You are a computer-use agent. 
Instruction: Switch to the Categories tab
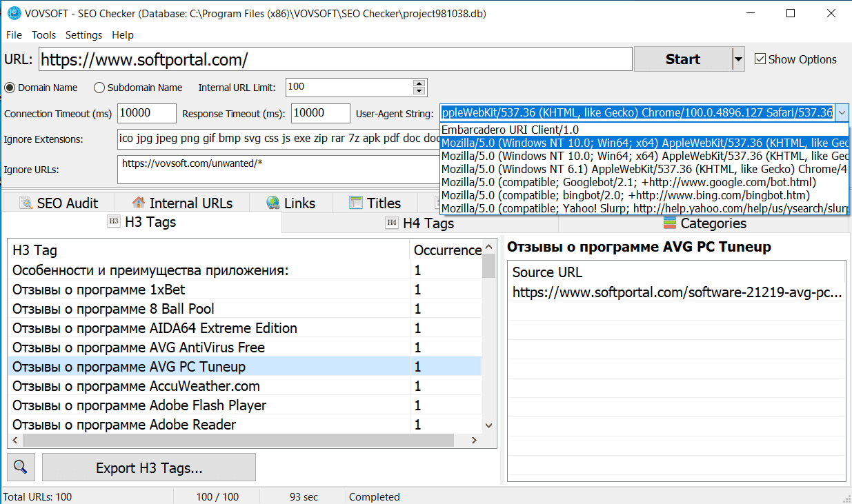point(704,223)
